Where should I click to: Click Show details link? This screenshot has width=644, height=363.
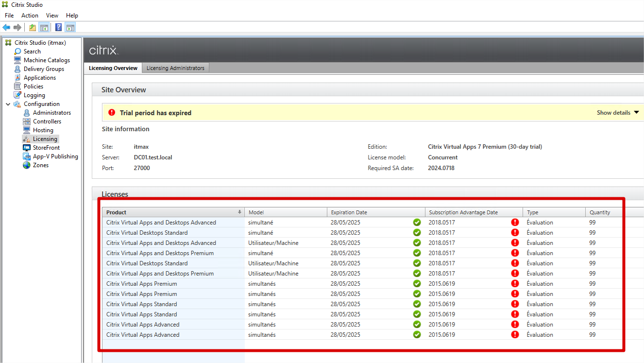tap(613, 113)
